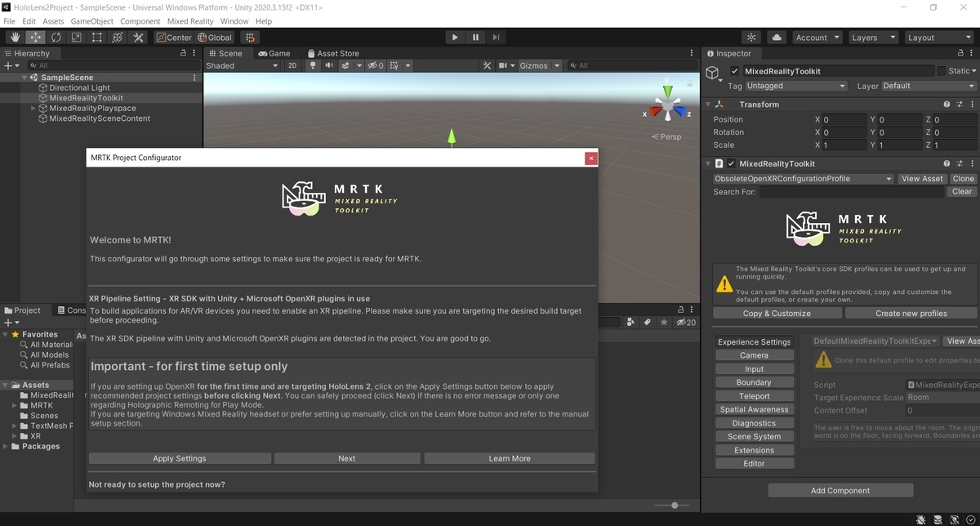Open the custom editor tools icon
The width and height of the screenshot is (980, 526).
pyautogui.click(x=138, y=38)
